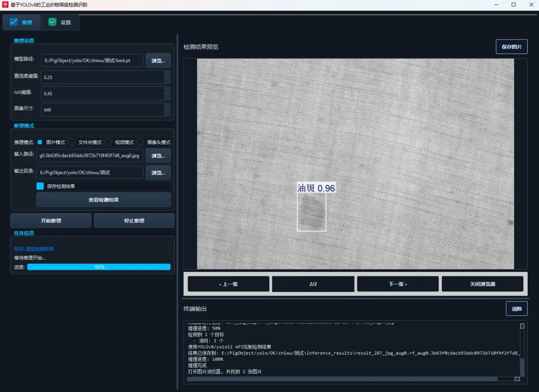This screenshot has width=539, height=392.
Task: Select 视频模式 as inference mode
Action: click(x=108, y=142)
